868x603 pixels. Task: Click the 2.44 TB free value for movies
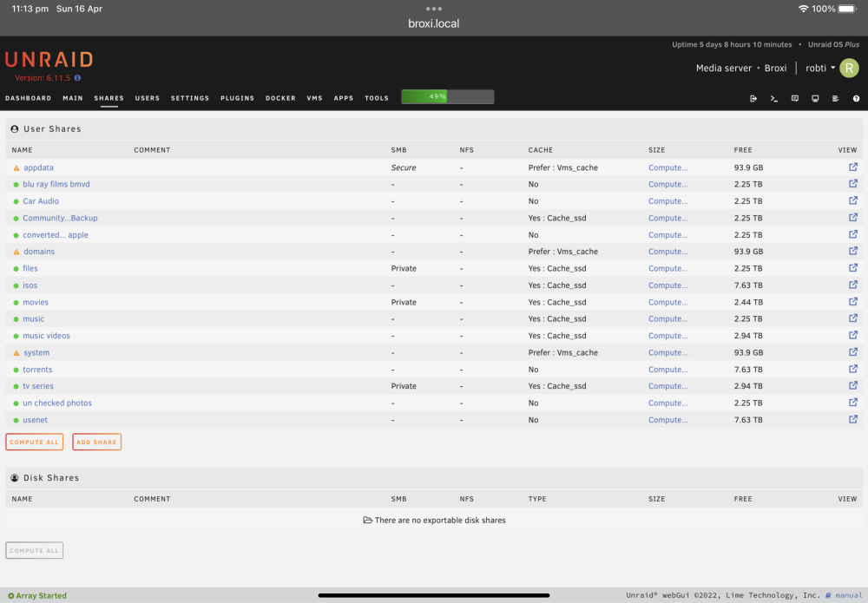(x=748, y=303)
